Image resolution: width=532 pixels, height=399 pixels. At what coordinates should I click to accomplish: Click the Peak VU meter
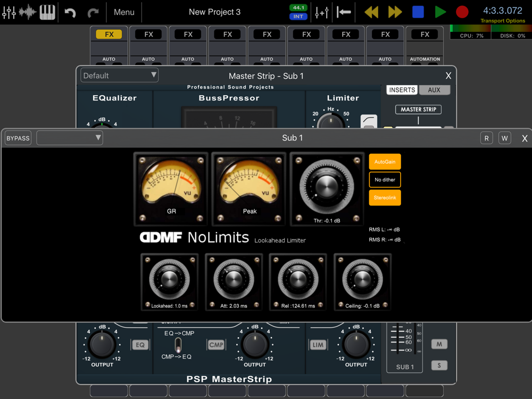249,189
